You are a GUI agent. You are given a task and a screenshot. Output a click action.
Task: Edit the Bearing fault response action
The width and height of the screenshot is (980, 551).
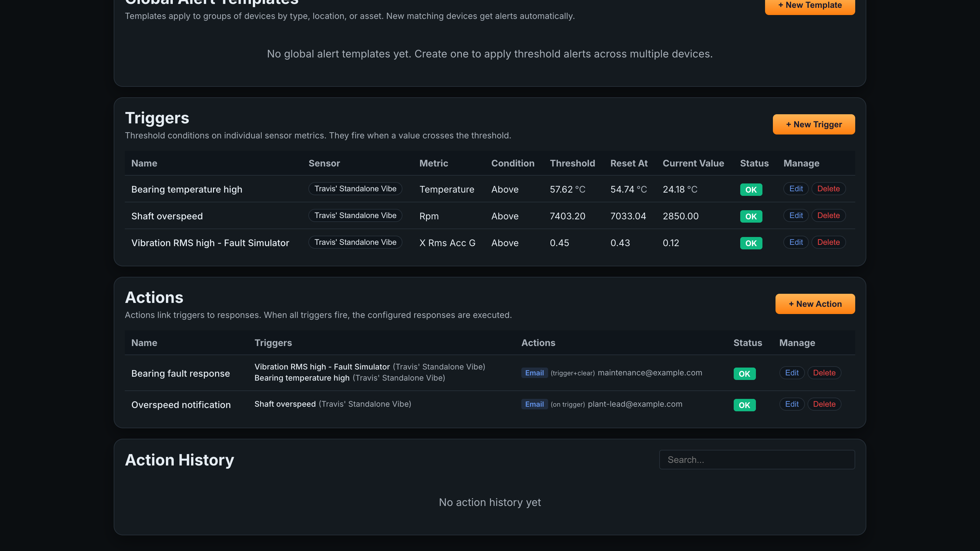[x=792, y=373]
